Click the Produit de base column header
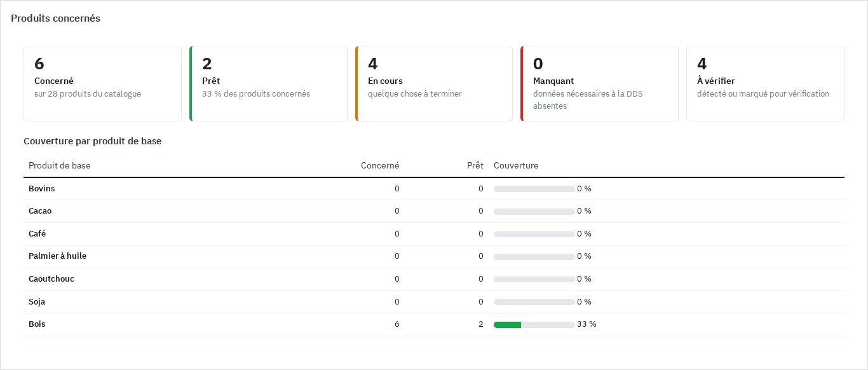The width and height of the screenshot is (868, 370). tap(60, 165)
